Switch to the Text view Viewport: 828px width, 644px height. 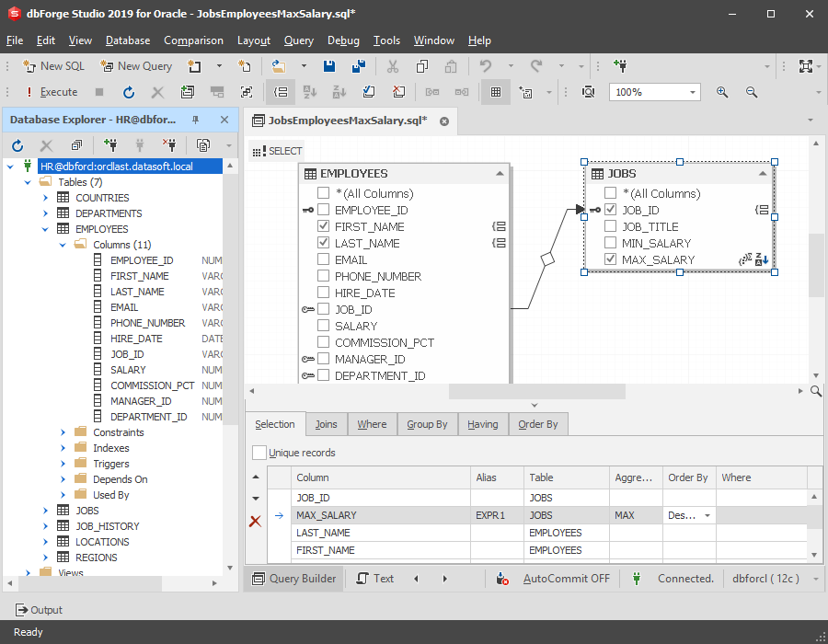(x=375, y=579)
